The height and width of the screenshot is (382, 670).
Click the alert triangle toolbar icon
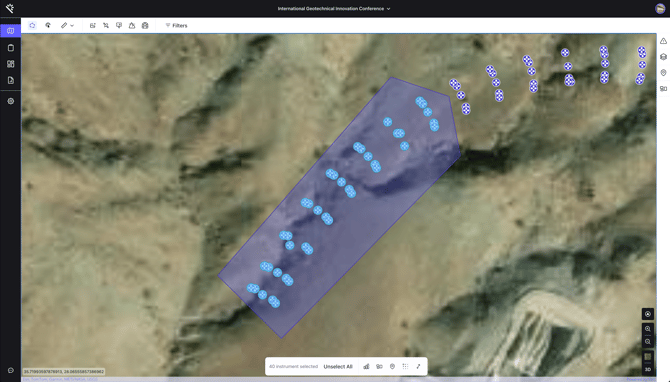click(132, 26)
